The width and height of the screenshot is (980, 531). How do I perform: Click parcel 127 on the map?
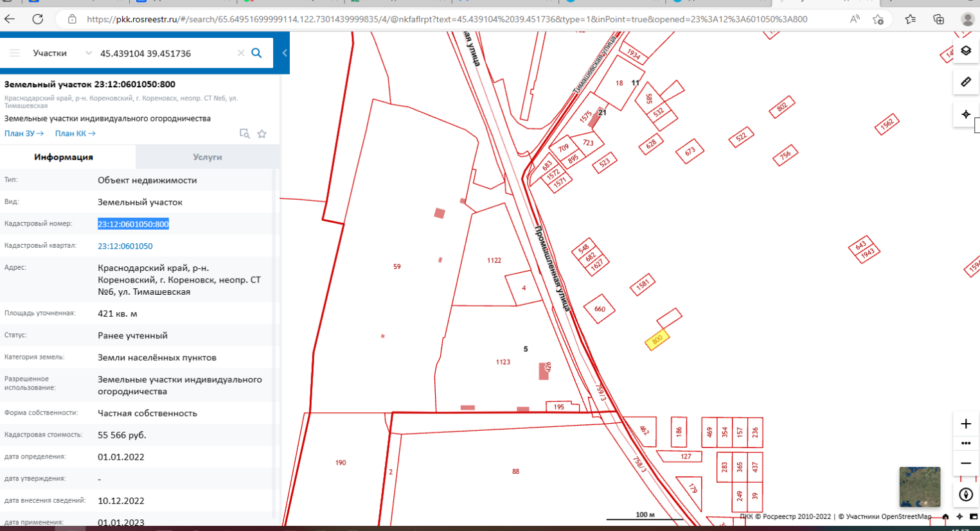point(686,457)
